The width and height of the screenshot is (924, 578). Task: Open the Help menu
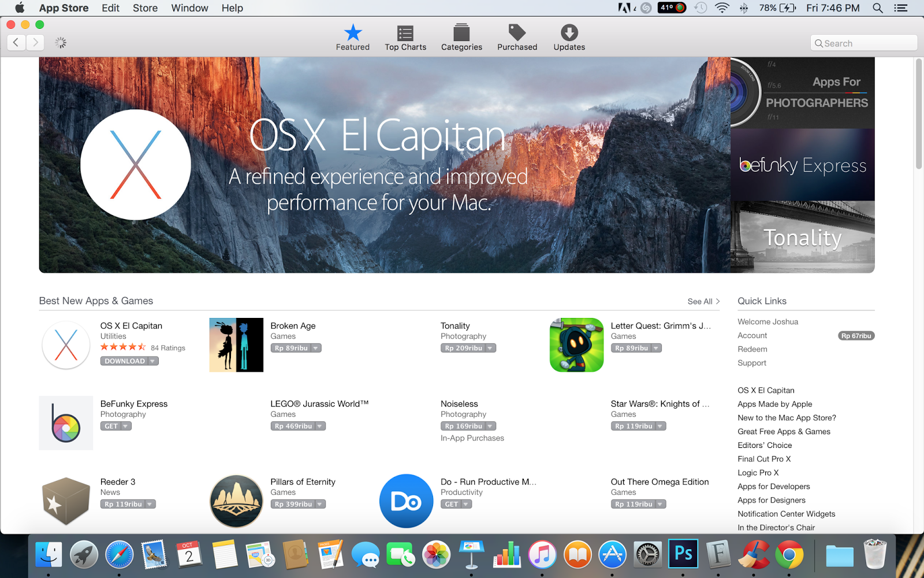click(232, 8)
